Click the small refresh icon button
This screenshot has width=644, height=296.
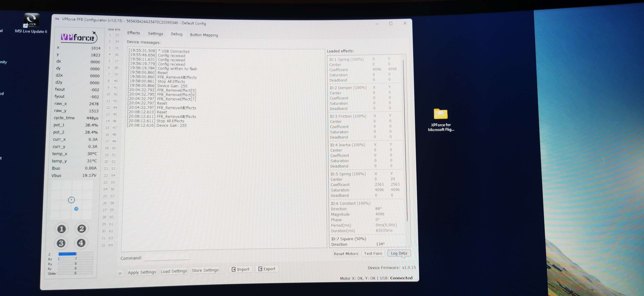pos(120,273)
